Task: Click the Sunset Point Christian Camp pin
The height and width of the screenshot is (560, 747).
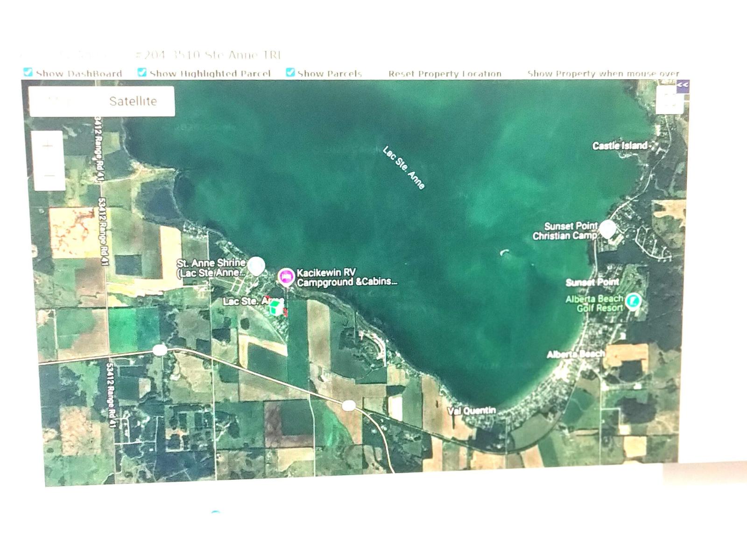Action: (607, 229)
